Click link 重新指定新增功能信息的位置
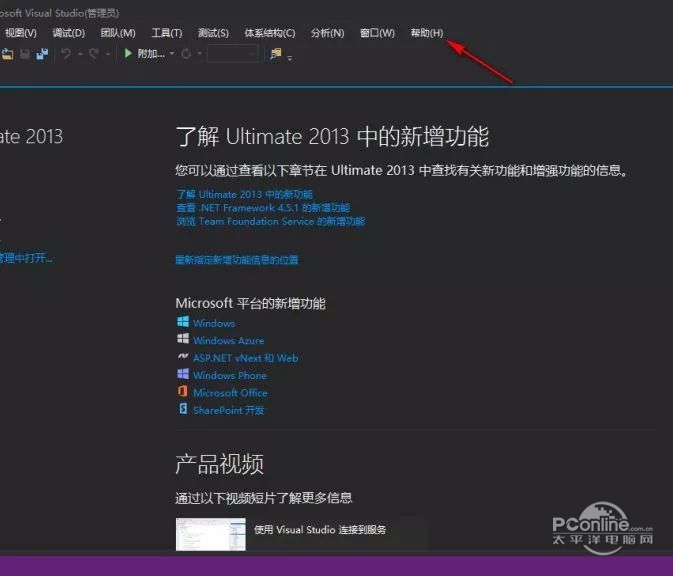 pyautogui.click(x=237, y=260)
